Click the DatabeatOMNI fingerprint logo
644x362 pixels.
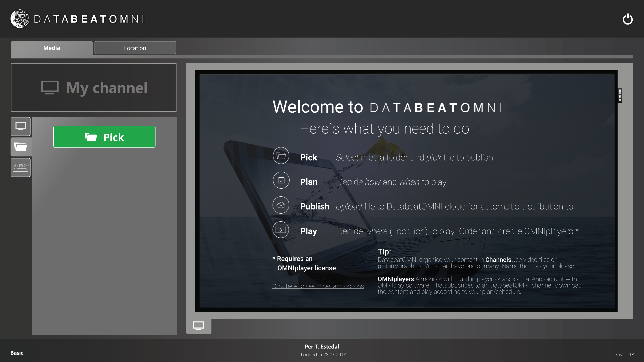tap(20, 19)
